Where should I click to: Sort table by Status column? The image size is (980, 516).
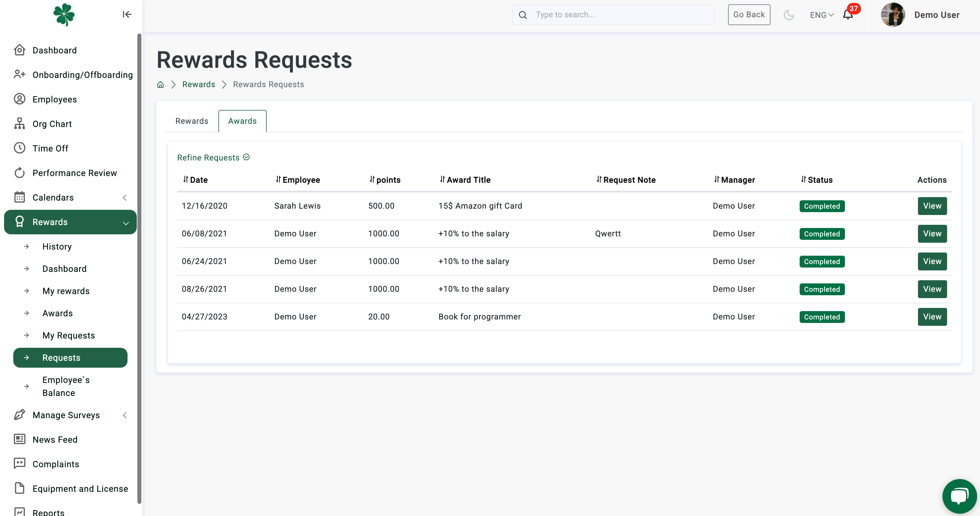(x=816, y=180)
